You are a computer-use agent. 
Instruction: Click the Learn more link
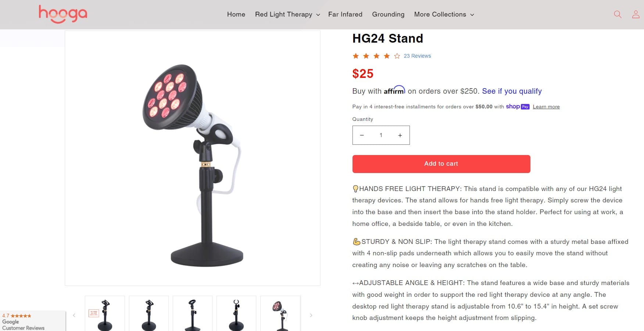546,107
